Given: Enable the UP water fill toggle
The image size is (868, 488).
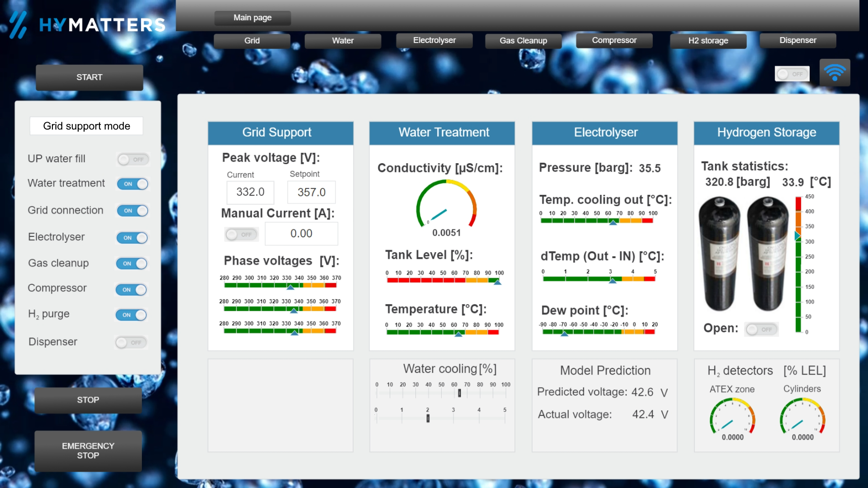Looking at the screenshot, I should (133, 159).
